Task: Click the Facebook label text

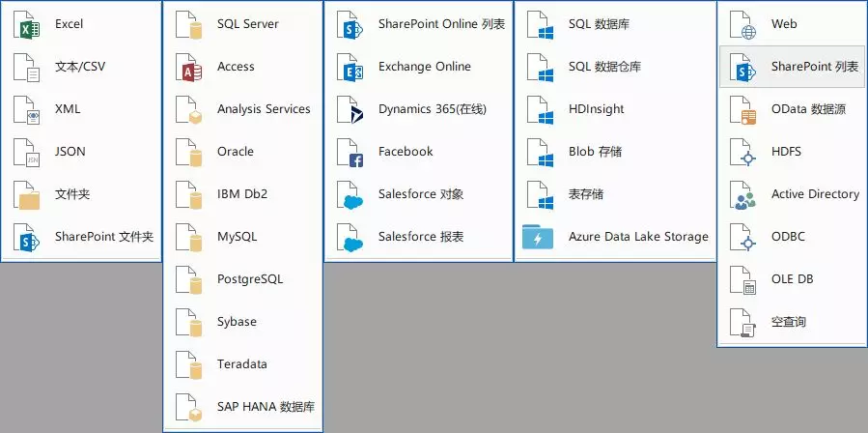Action: (x=406, y=152)
